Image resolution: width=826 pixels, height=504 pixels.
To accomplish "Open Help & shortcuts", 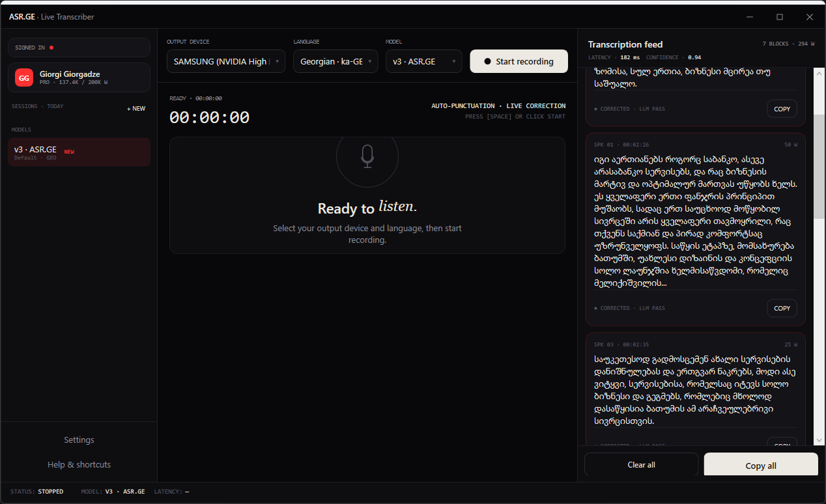I will pos(79,465).
